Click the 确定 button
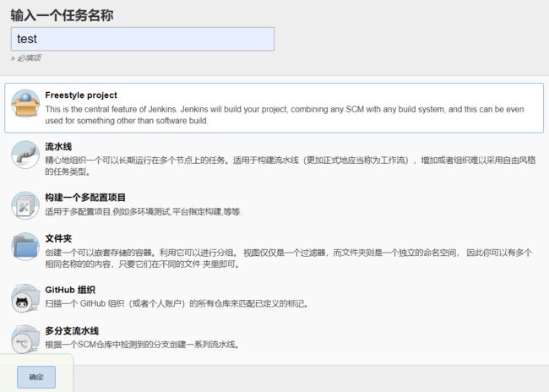Image resolution: width=549 pixels, height=392 pixels. [x=36, y=377]
